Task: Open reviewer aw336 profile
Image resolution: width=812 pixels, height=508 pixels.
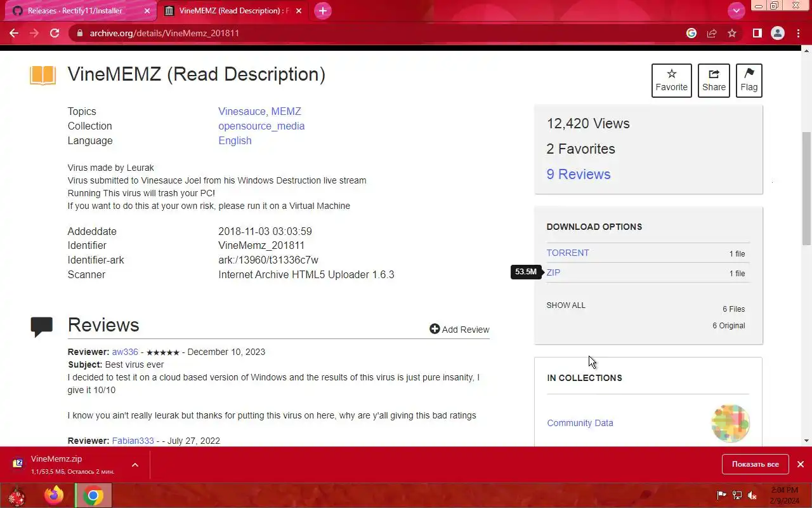Action: tap(125, 352)
